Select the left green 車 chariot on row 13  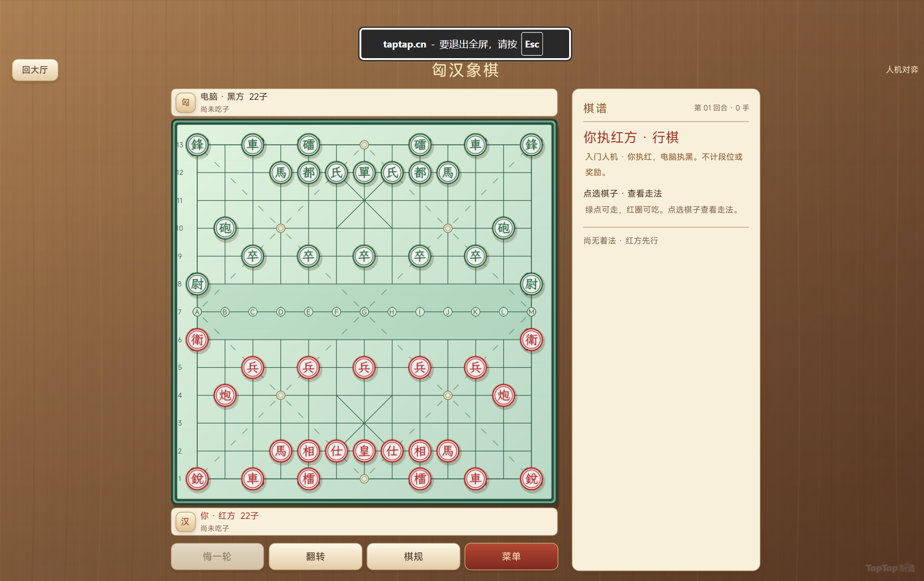tap(253, 144)
